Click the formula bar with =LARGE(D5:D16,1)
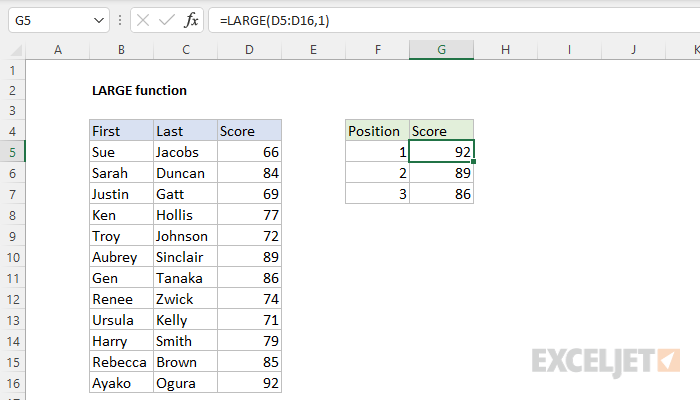This screenshot has height=400, width=700. point(454,21)
